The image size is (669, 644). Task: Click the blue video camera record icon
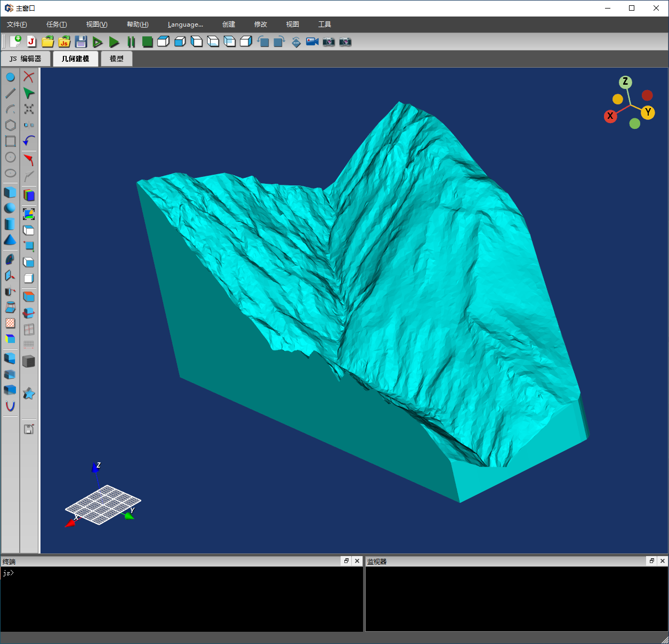312,42
